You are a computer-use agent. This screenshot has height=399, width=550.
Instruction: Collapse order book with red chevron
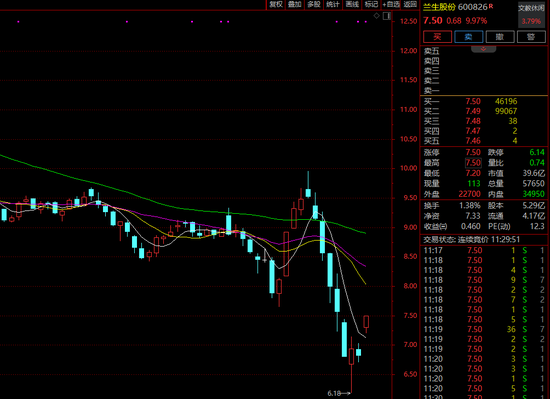point(483,49)
